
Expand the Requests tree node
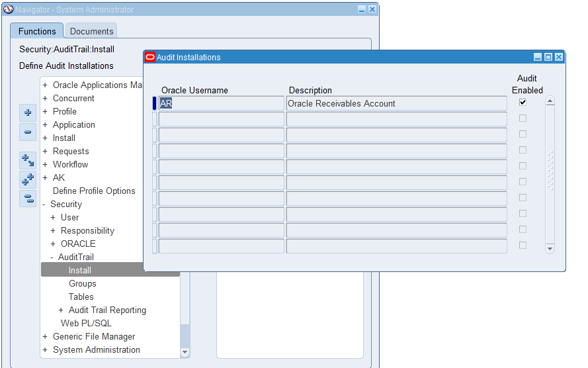45,151
